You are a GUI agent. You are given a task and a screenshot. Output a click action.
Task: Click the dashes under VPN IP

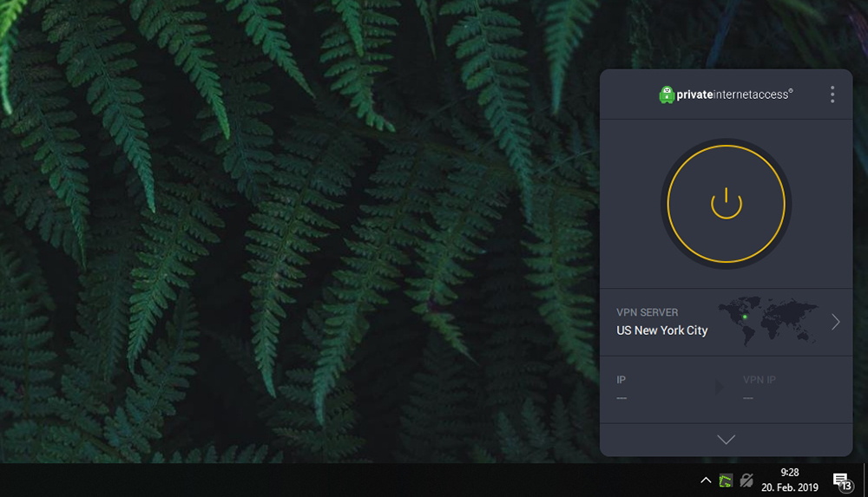tap(748, 398)
